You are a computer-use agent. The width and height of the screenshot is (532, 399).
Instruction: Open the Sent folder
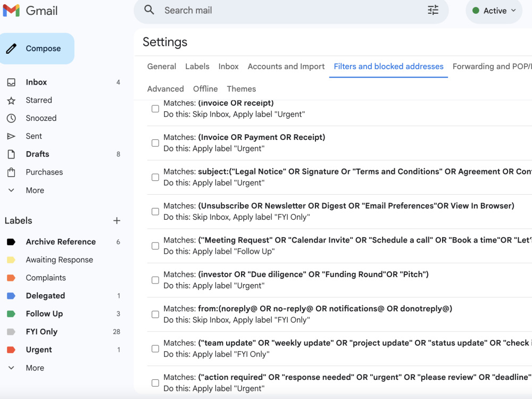click(34, 136)
